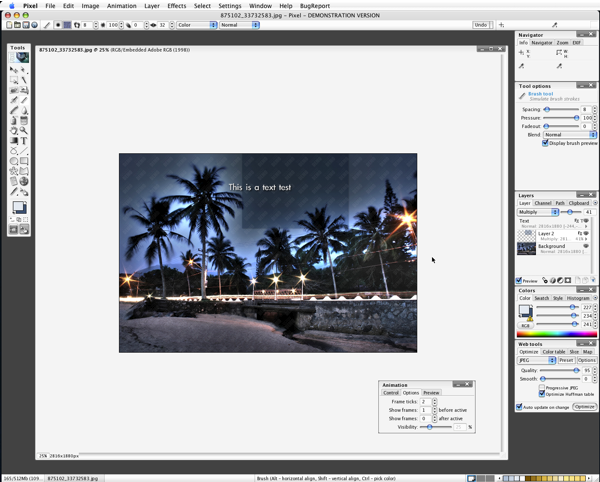Image resolution: width=600 pixels, height=482 pixels.
Task: Select the Move arrow tool
Action: (14, 70)
